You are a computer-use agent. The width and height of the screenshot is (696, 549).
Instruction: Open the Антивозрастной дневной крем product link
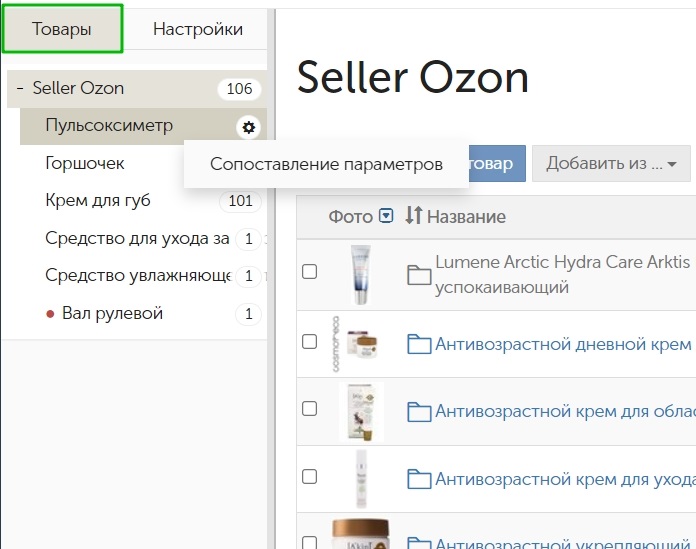point(563,344)
